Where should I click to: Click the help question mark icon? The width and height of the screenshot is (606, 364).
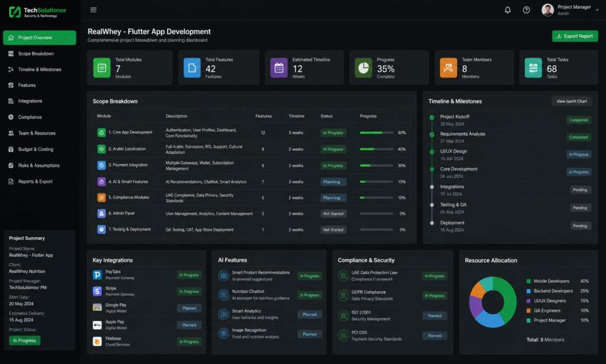tap(526, 10)
